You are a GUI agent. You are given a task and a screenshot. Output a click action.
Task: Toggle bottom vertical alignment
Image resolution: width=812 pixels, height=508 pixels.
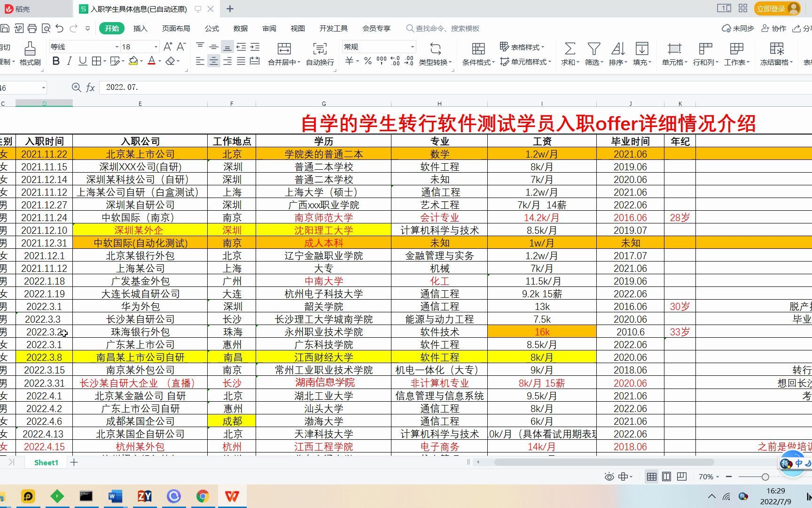coord(227,47)
